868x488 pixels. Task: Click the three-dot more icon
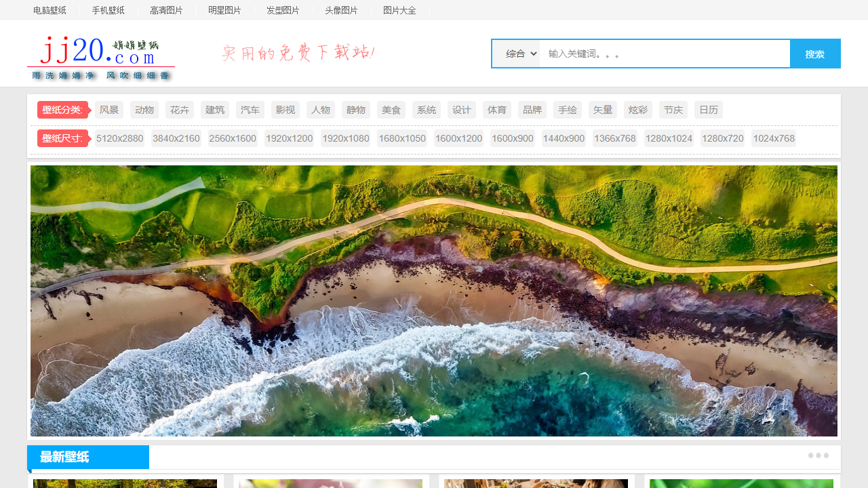pyautogui.click(x=818, y=455)
